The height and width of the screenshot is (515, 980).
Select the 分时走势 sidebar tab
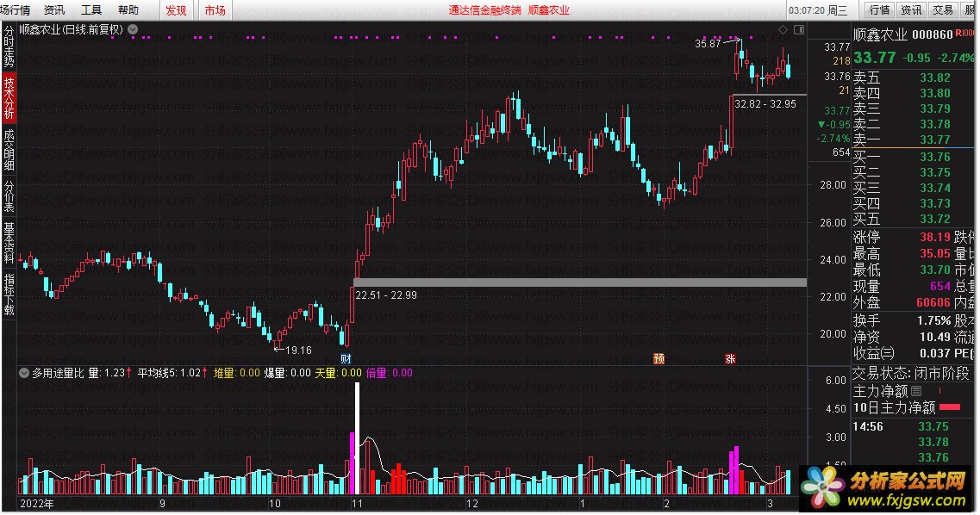click(x=9, y=47)
